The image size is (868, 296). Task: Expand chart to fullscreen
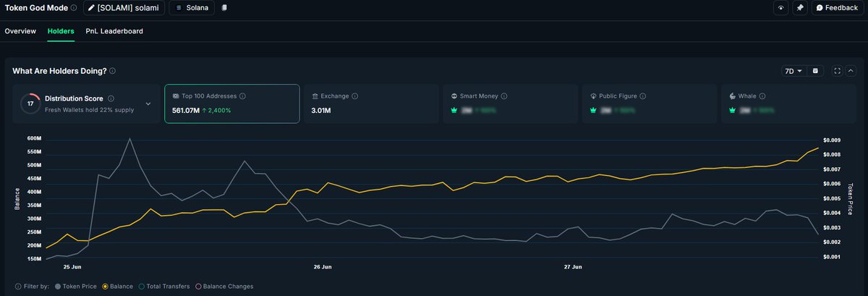coord(838,71)
